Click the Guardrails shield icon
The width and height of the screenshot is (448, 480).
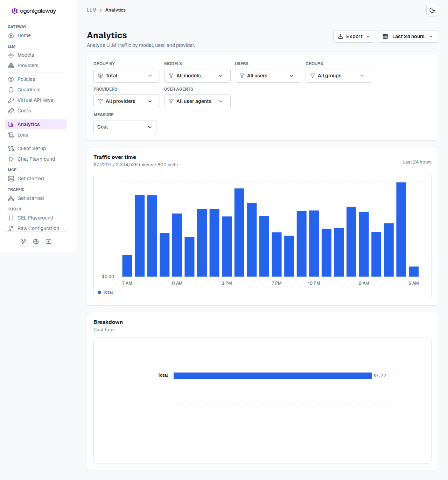tap(11, 90)
